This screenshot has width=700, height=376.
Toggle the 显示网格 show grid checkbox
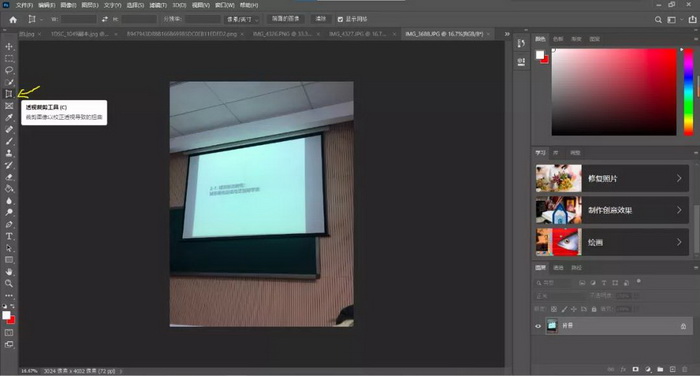pos(340,19)
